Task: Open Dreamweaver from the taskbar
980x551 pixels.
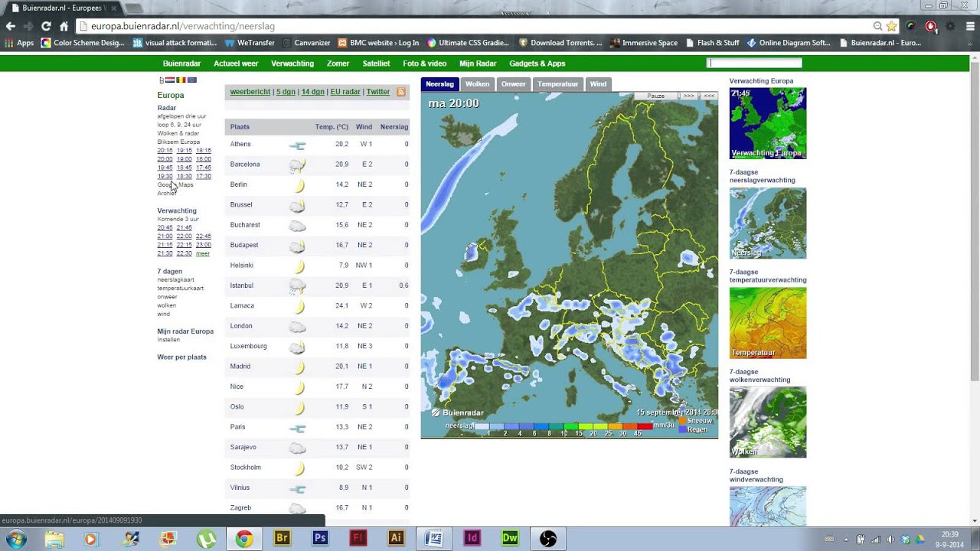Action: [x=510, y=538]
